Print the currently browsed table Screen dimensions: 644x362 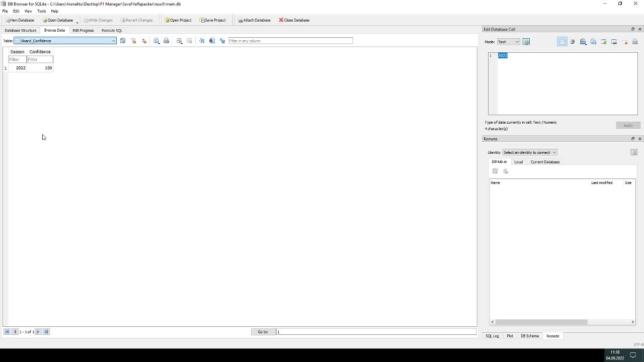167,41
